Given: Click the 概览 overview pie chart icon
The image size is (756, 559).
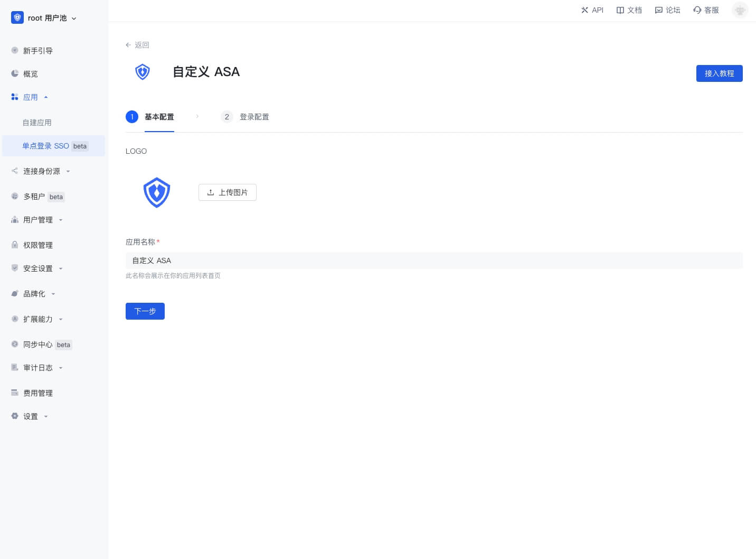Looking at the screenshot, I should 15,73.
